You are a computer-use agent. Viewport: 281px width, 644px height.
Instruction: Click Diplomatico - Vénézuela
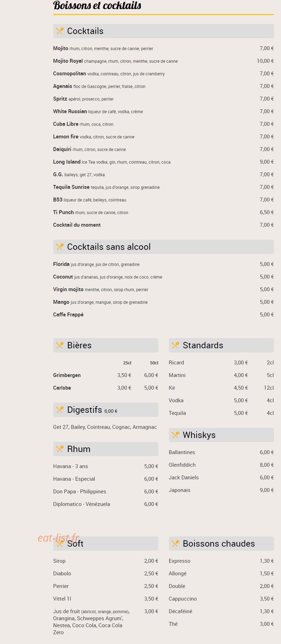[82, 504]
